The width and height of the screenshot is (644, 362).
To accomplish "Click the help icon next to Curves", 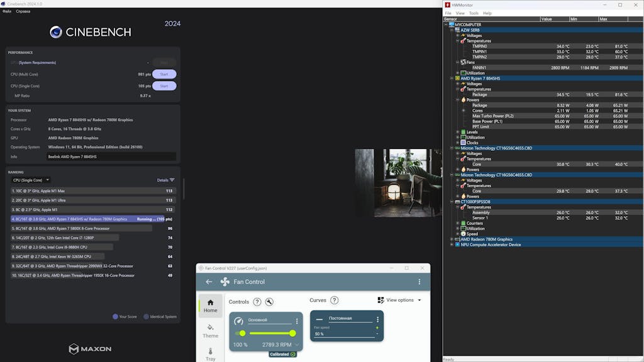I will (x=335, y=300).
